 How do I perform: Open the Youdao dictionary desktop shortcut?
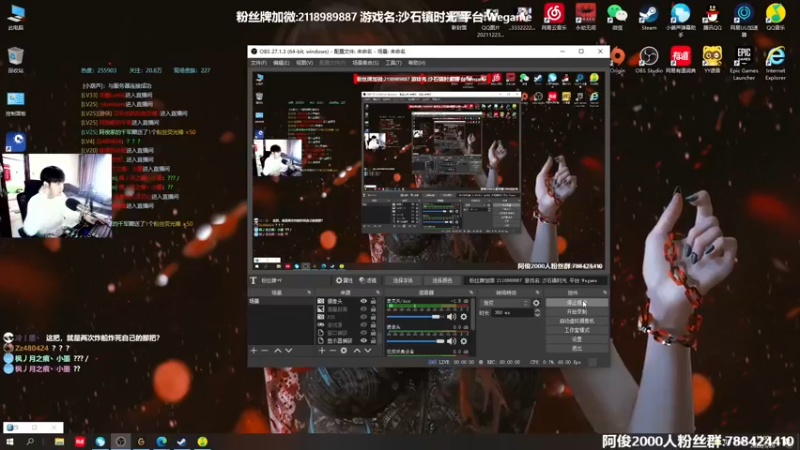coord(681,60)
